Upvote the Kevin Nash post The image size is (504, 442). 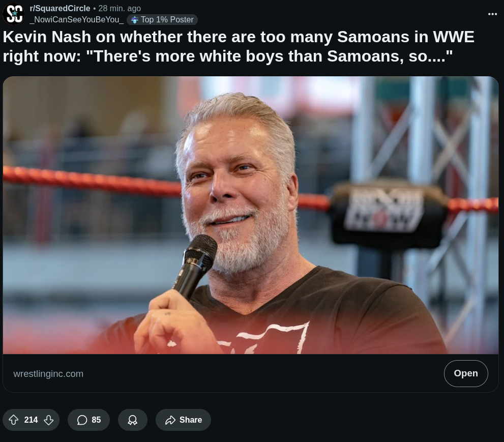click(14, 420)
